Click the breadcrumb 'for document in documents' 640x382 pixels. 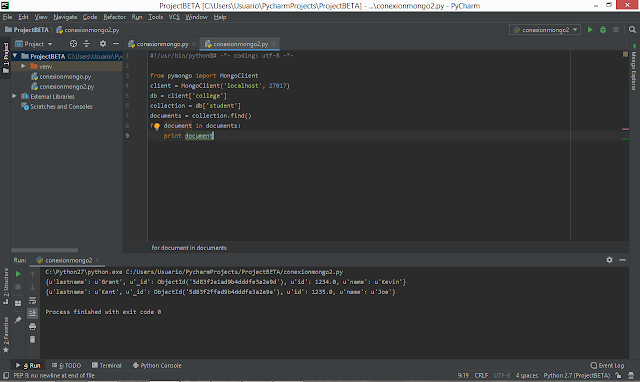point(189,248)
